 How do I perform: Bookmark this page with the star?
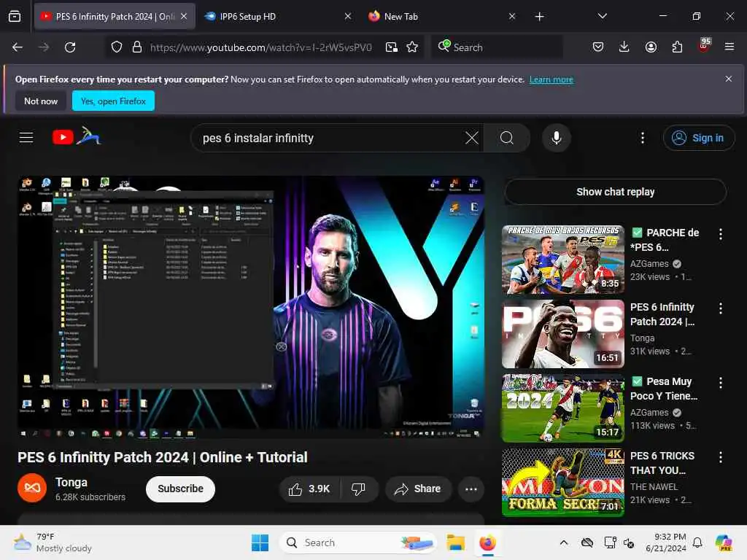click(x=413, y=47)
